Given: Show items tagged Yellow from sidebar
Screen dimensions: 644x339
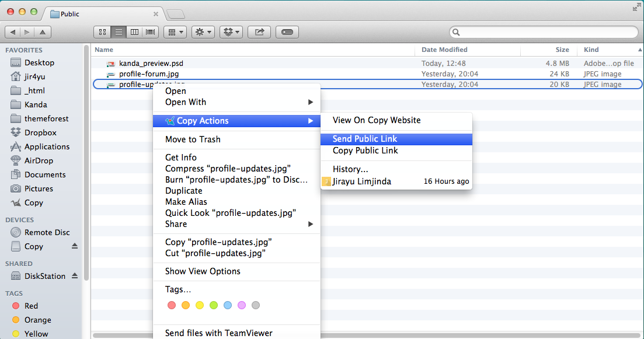Looking at the screenshot, I should pyautogui.click(x=36, y=334).
